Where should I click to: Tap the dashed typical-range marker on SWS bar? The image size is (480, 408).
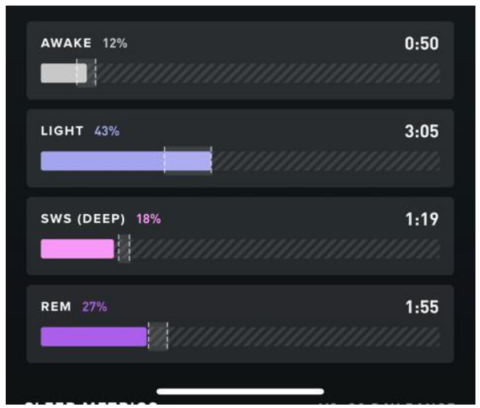[124, 248]
